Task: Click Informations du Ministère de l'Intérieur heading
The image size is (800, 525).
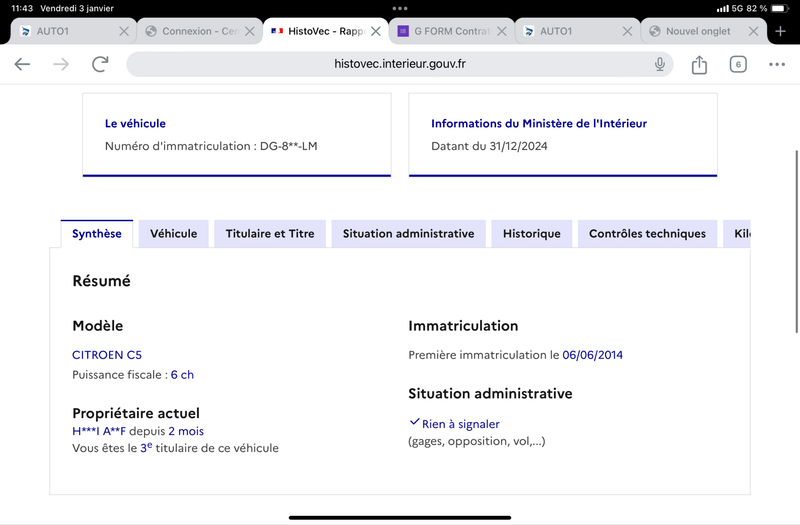Action: (539, 123)
